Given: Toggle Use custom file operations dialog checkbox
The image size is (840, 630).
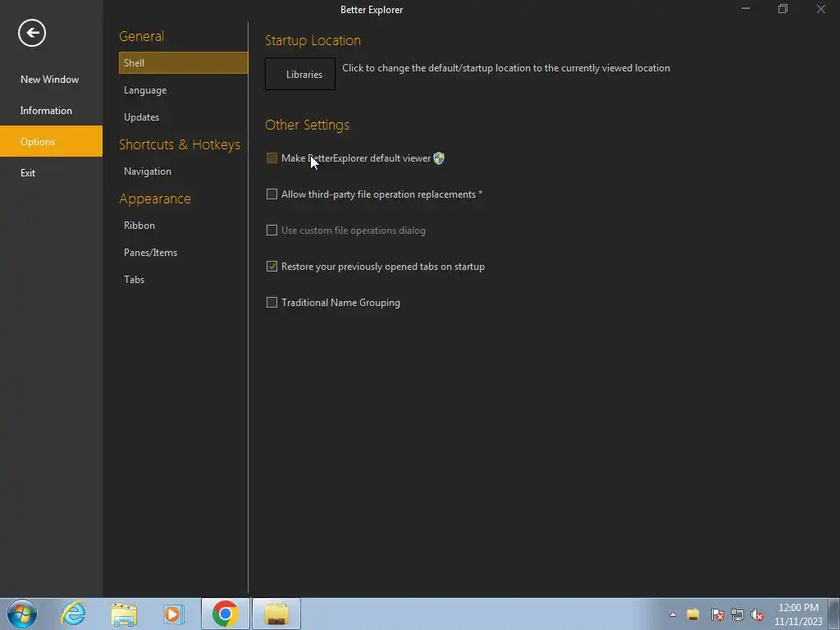Looking at the screenshot, I should 272,231.
